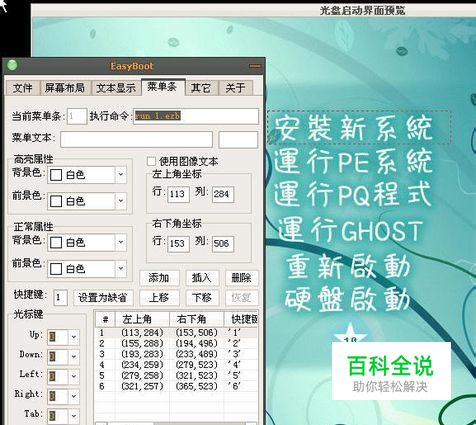The height and width of the screenshot is (425, 476).
Task: Click 正常属性 前景色 white swatch
Action: point(56,269)
